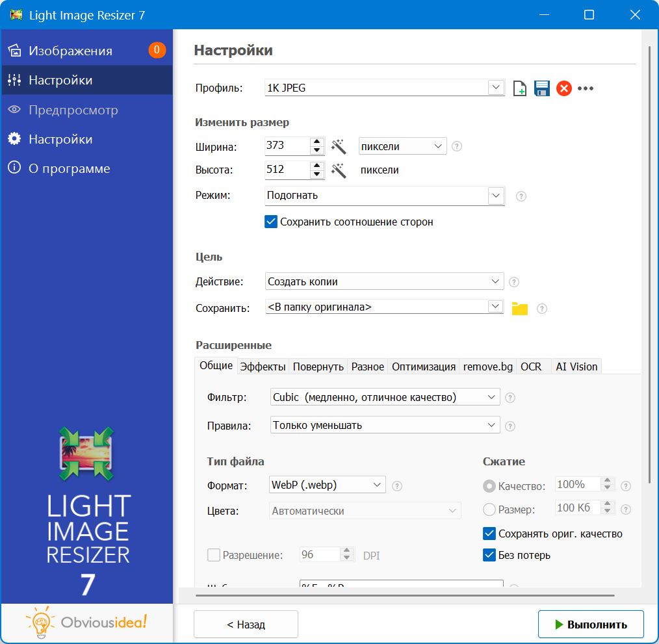Click help icon beside the Режим dropdown
This screenshot has width=659, height=644.
pos(521,196)
